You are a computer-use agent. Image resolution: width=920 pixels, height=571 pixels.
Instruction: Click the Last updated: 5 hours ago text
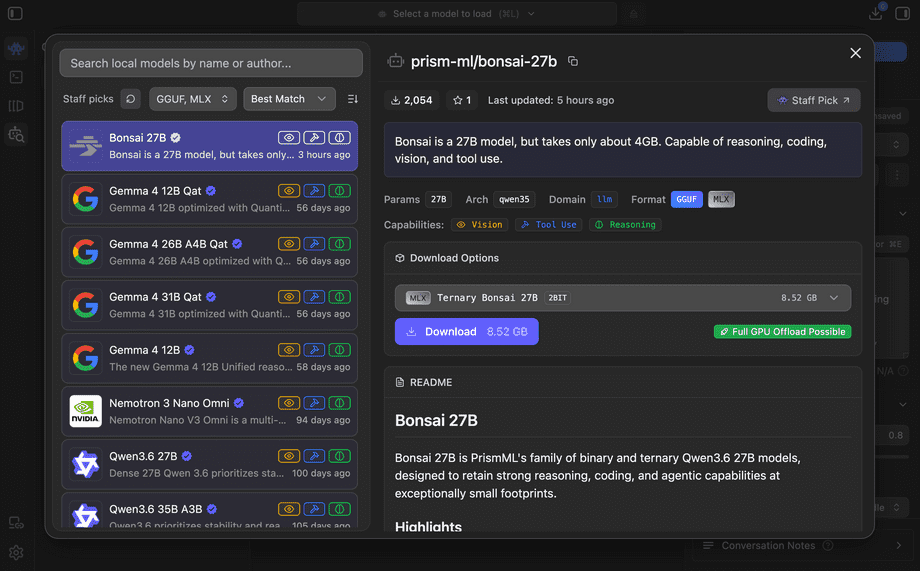pyautogui.click(x=551, y=100)
